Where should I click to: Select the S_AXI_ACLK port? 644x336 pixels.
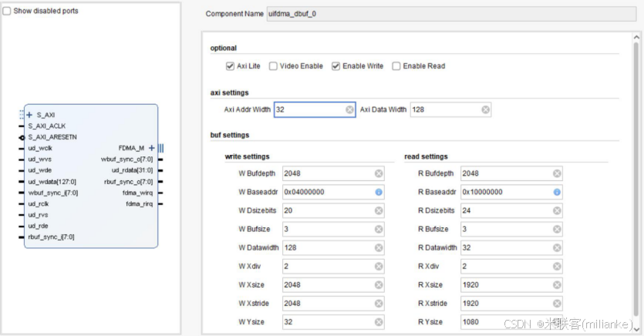point(47,126)
